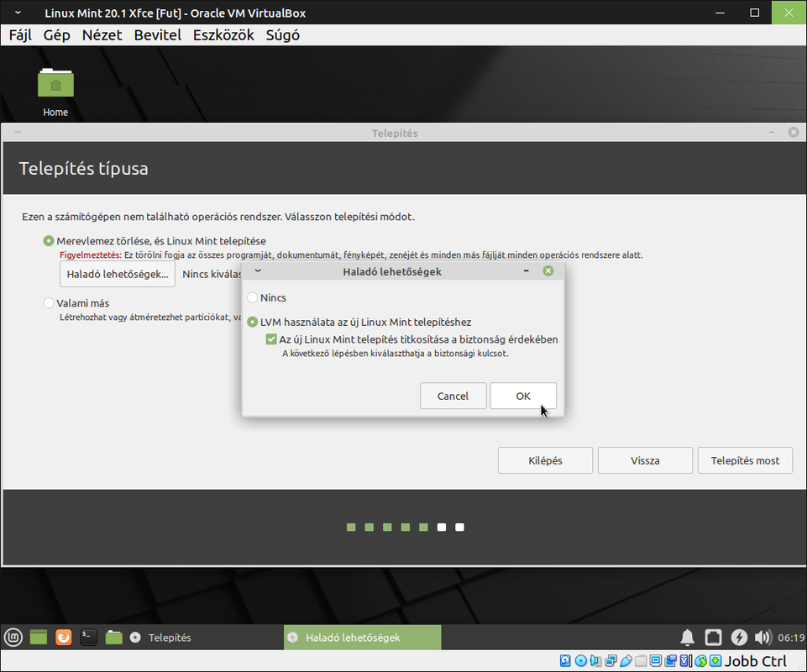Click the Haladó lehetőségek... button
This screenshot has height=672, width=807.
tap(118, 274)
